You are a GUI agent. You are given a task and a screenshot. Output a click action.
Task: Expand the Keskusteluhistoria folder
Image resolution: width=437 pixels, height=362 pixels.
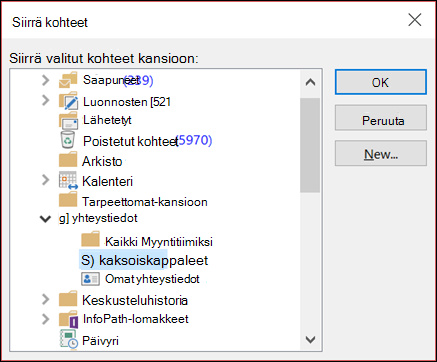(46, 299)
